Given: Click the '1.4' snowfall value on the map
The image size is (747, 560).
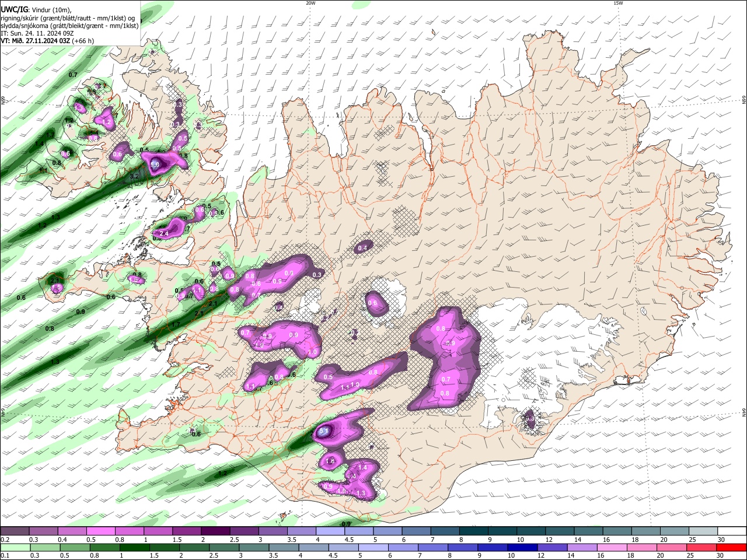Looking at the screenshot, I should 362,468.
